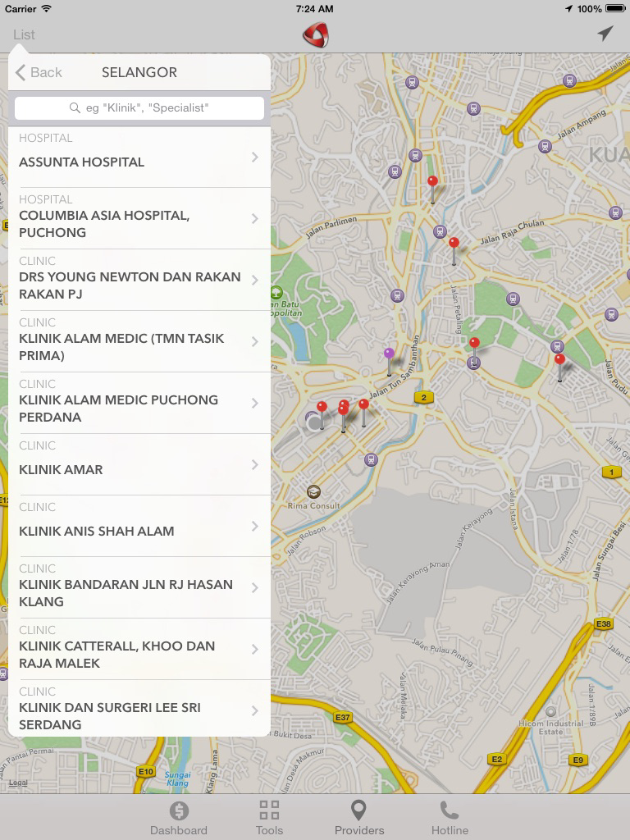Tap the red app logo in header

tap(316, 34)
